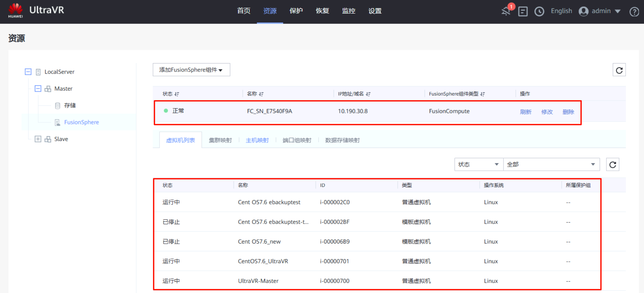
Task: Open the 全部 filter value dropdown
Action: [x=551, y=165]
